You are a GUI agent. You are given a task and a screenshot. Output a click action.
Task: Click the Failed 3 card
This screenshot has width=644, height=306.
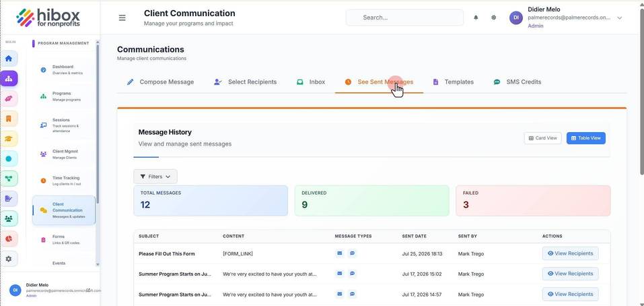pyautogui.click(x=533, y=201)
